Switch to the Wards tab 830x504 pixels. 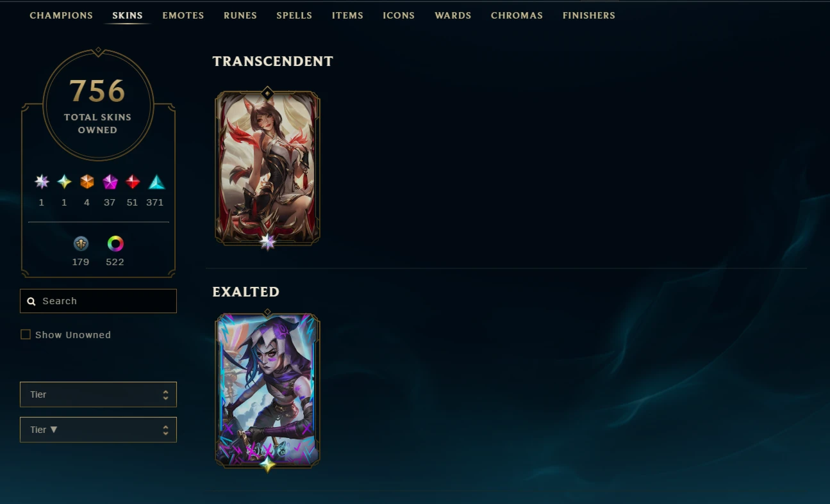[x=453, y=15]
